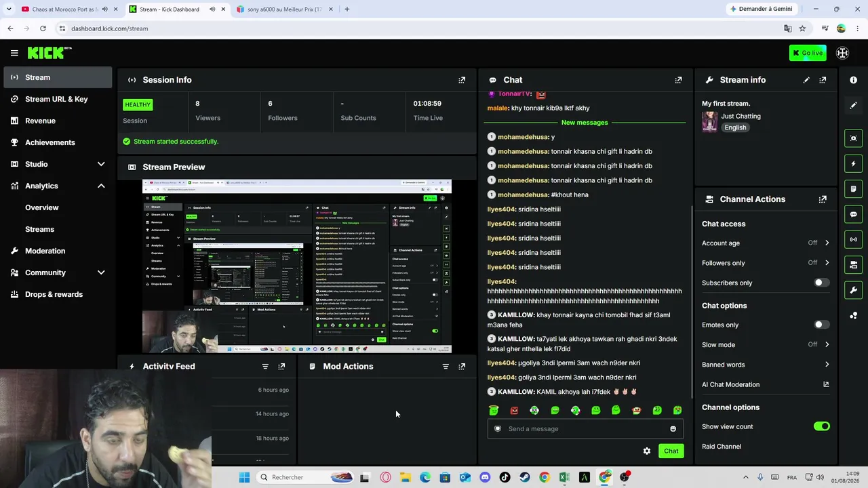Screen dimensions: 868x488
Task: Expand the Studio sidebar section
Action: (x=101, y=164)
